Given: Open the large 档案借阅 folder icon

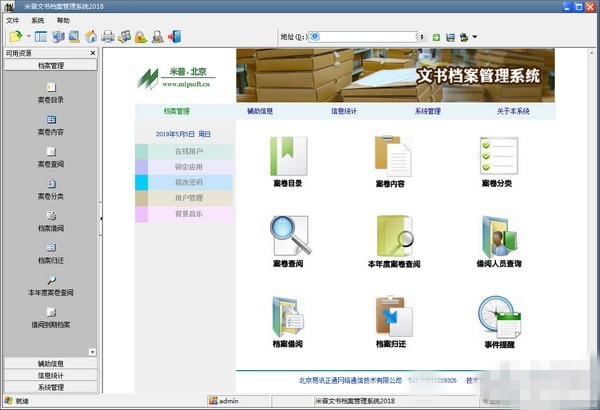Looking at the screenshot, I should click(288, 317).
